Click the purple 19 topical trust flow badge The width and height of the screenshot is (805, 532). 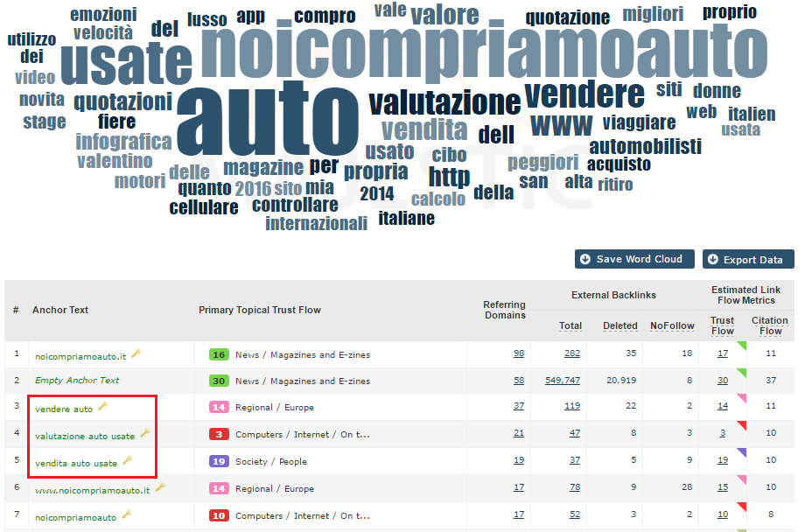pos(219,461)
